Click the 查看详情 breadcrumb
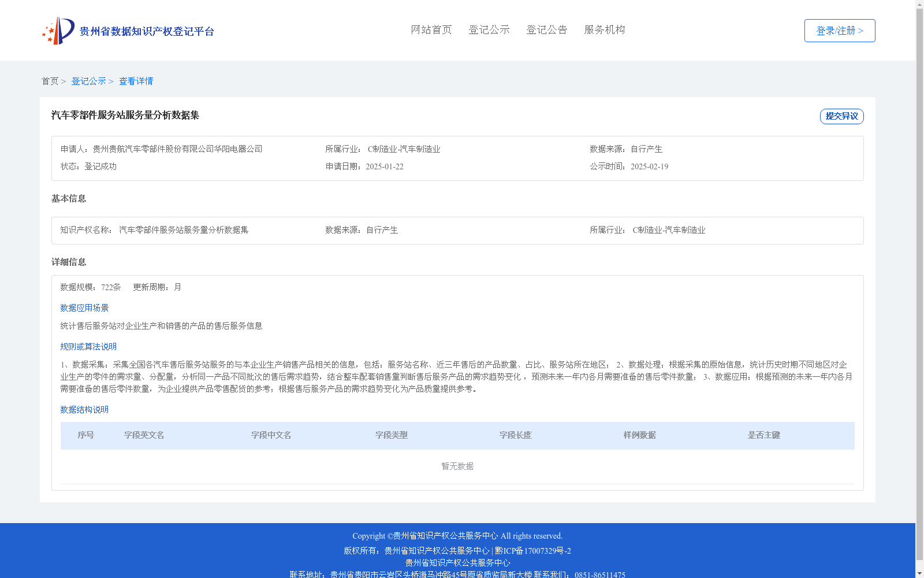 (x=136, y=81)
